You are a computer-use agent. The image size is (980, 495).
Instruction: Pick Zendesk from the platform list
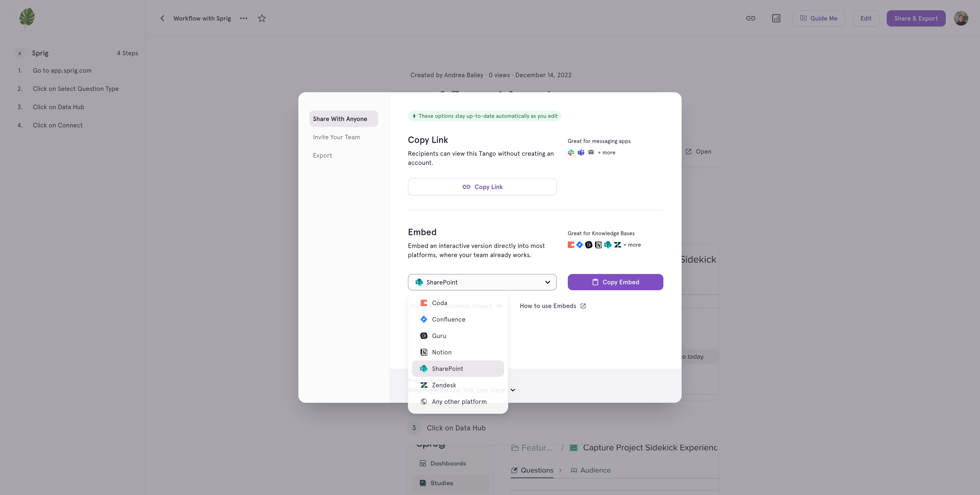click(x=458, y=385)
